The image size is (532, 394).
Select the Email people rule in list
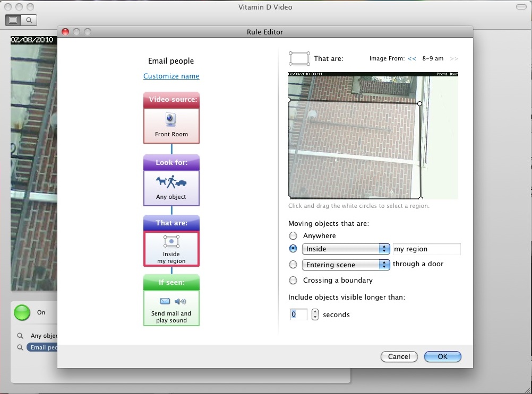pos(44,348)
